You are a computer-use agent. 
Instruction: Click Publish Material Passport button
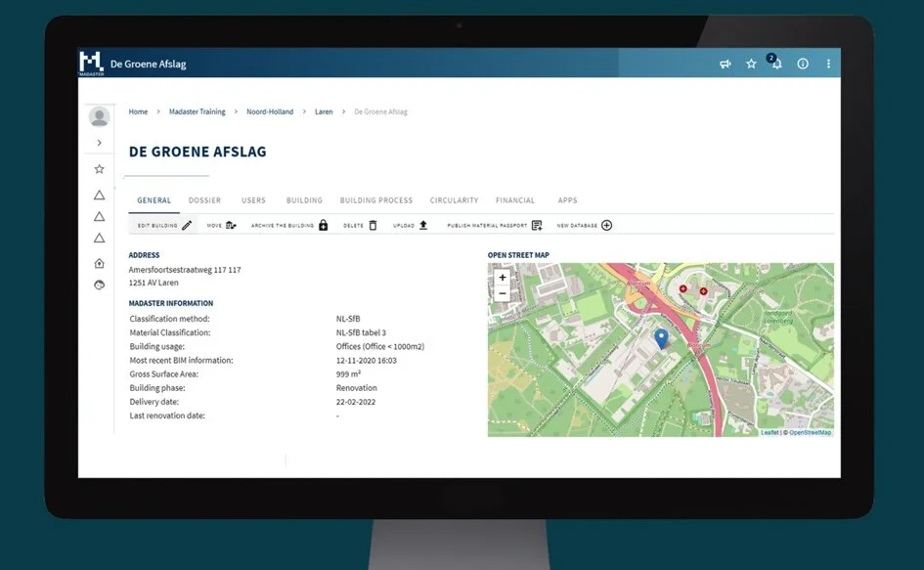coord(495,225)
